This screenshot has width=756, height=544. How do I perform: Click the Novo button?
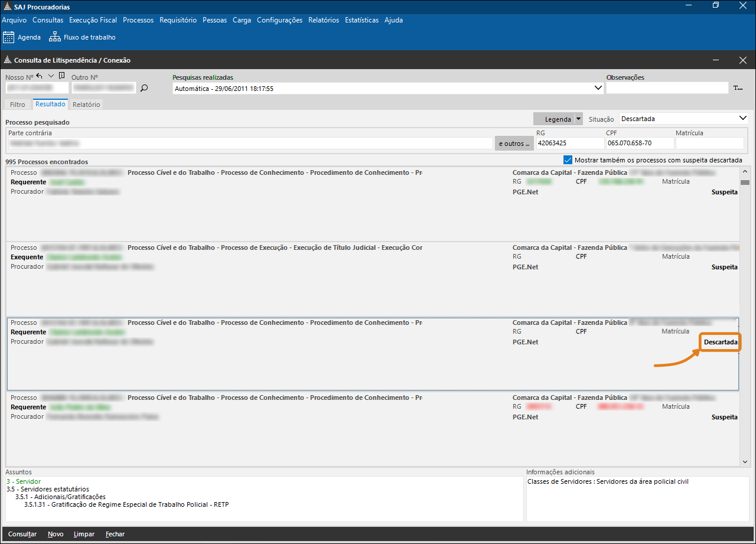(56, 534)
